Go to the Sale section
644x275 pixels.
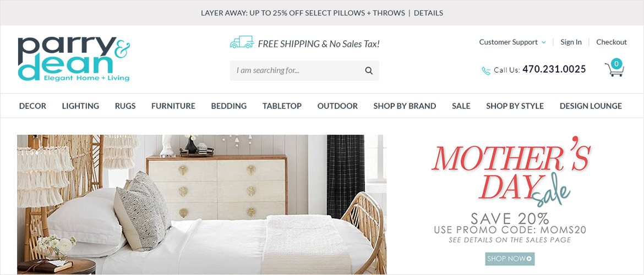tap(461, 106)
